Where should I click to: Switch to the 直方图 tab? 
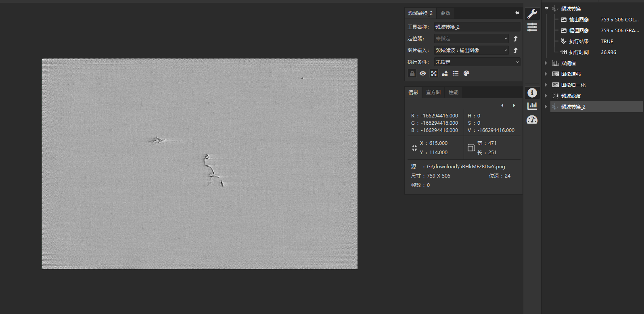coord(433,92)
